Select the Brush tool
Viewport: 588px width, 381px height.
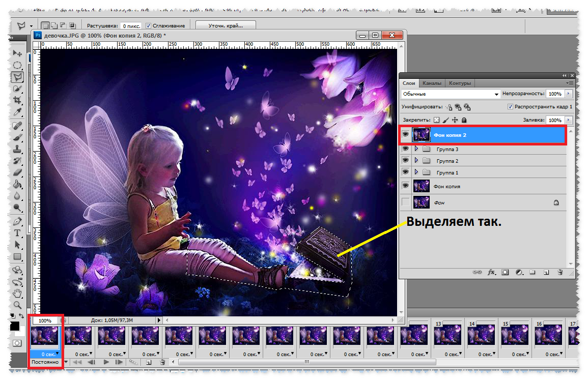[17, 137]
